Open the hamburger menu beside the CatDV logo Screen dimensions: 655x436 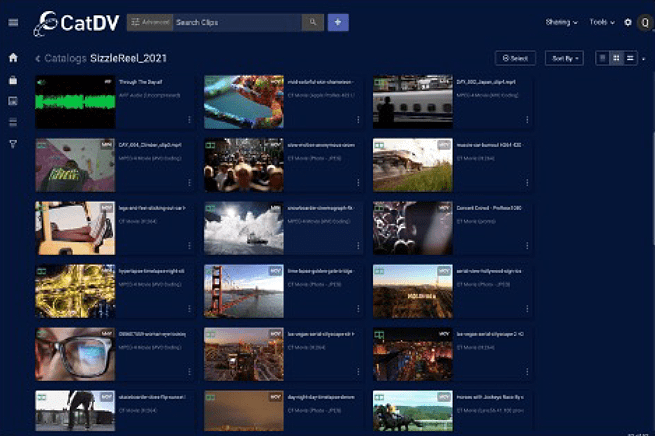pyautogui.click(x=13, y=22)
